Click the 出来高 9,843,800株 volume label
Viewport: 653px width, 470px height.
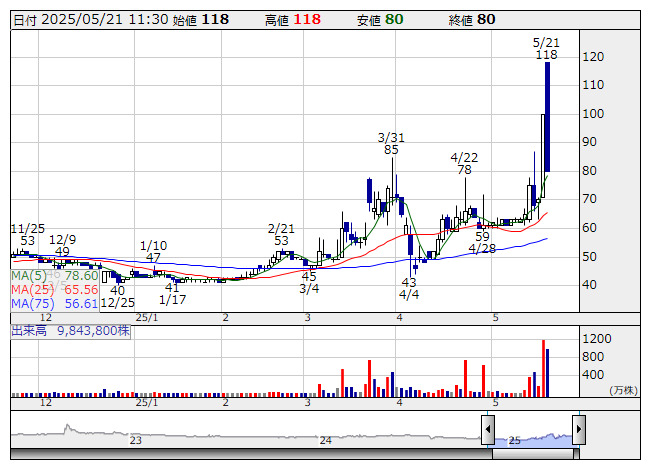(x=70, y=331)
